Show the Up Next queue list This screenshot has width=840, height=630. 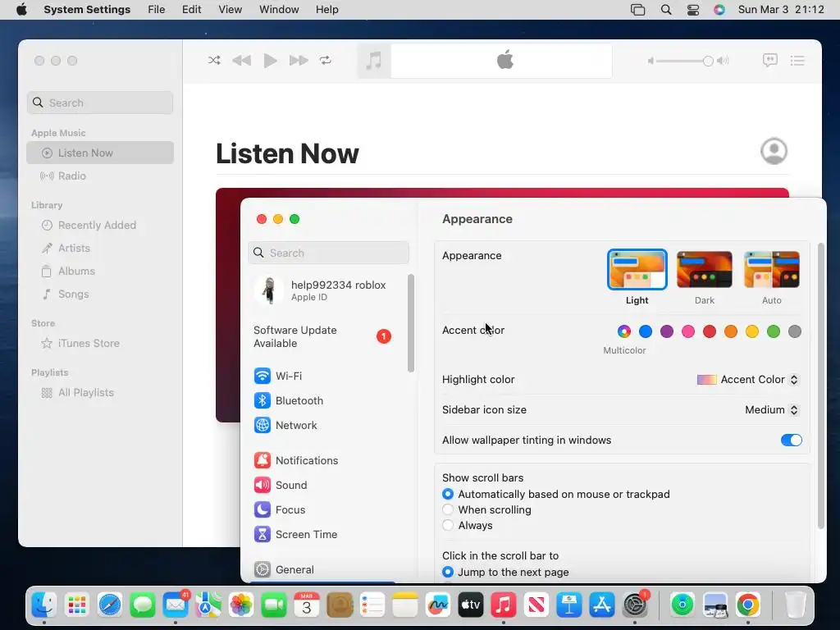(797, 61)
